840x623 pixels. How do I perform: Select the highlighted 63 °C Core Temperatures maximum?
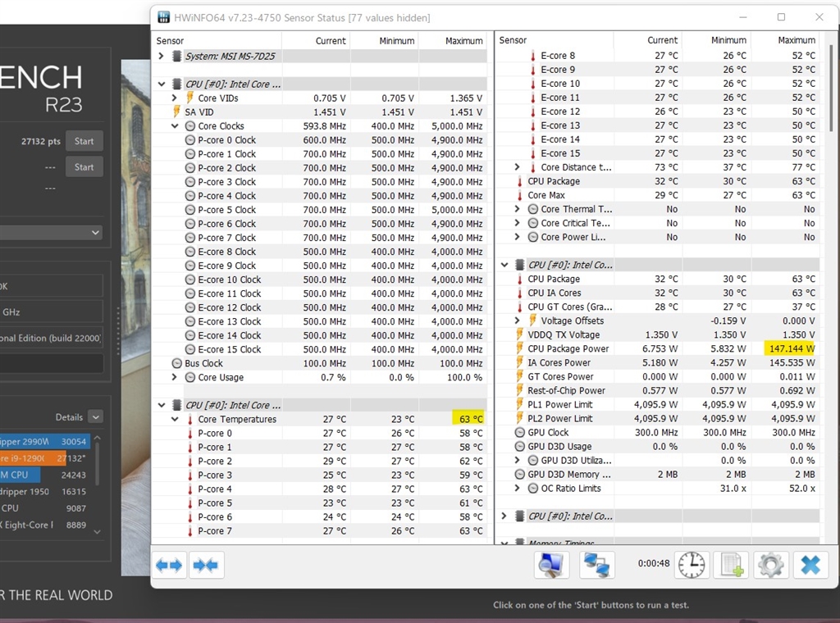468,419
